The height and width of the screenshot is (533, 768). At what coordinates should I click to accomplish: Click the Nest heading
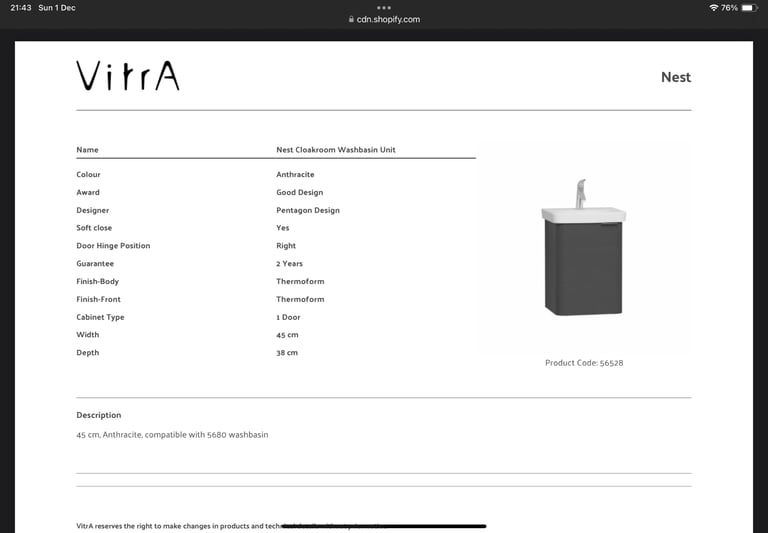676,77
